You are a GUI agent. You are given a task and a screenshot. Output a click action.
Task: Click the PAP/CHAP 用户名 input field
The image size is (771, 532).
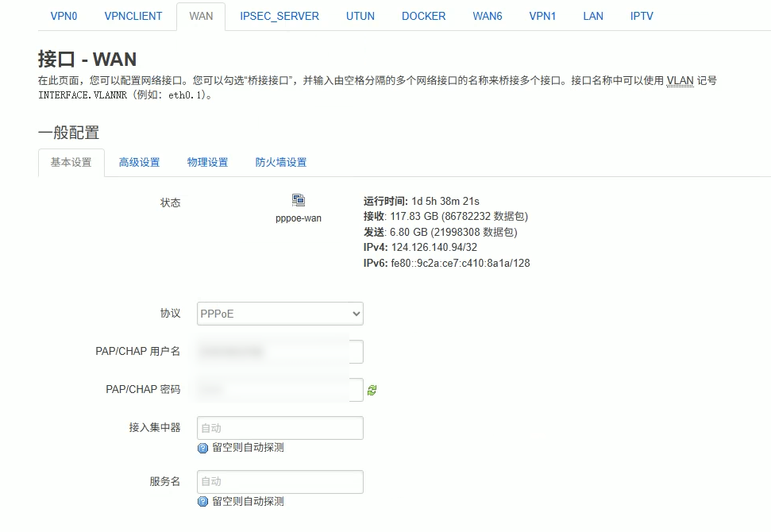click(279, 351)
